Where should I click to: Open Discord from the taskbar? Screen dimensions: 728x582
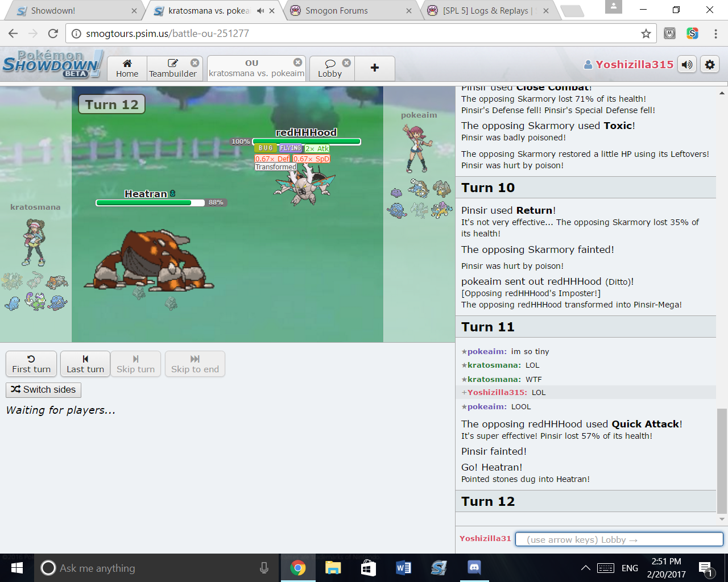474,568
